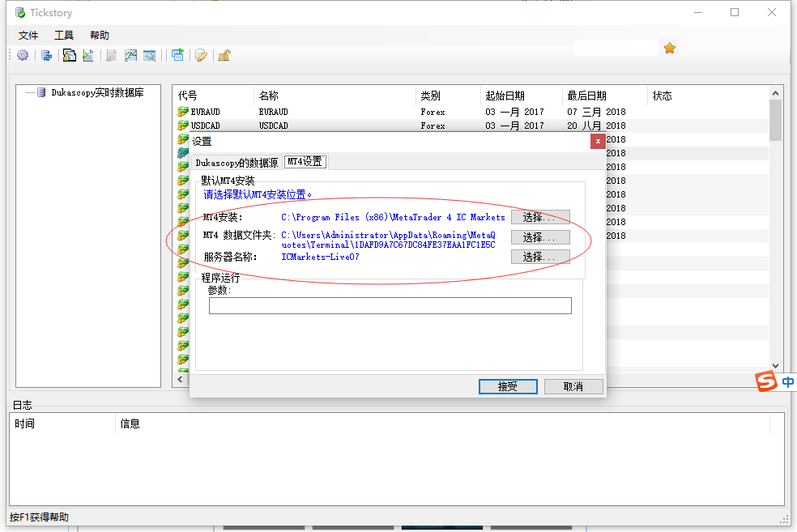The height and width of the screenshot is (532, 797).
Task: Click the database icon beside Dukascopy实时数据库
Action: [41, 92]
